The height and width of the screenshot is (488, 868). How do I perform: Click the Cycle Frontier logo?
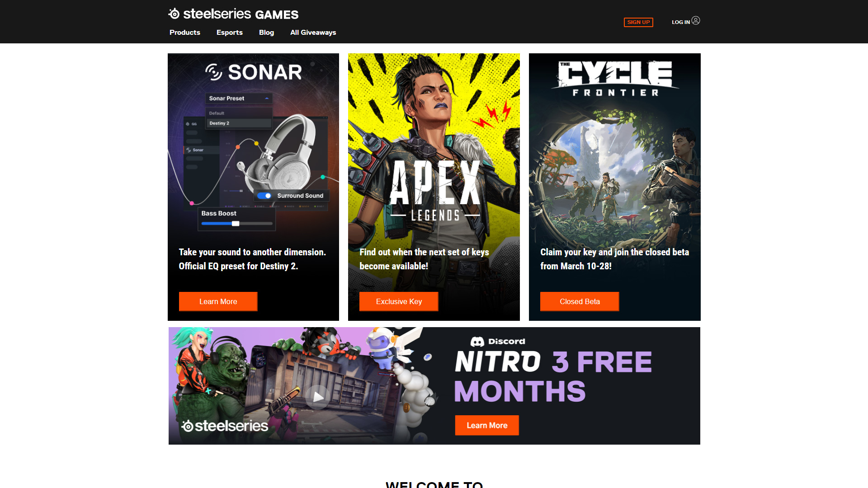(615, 79)
